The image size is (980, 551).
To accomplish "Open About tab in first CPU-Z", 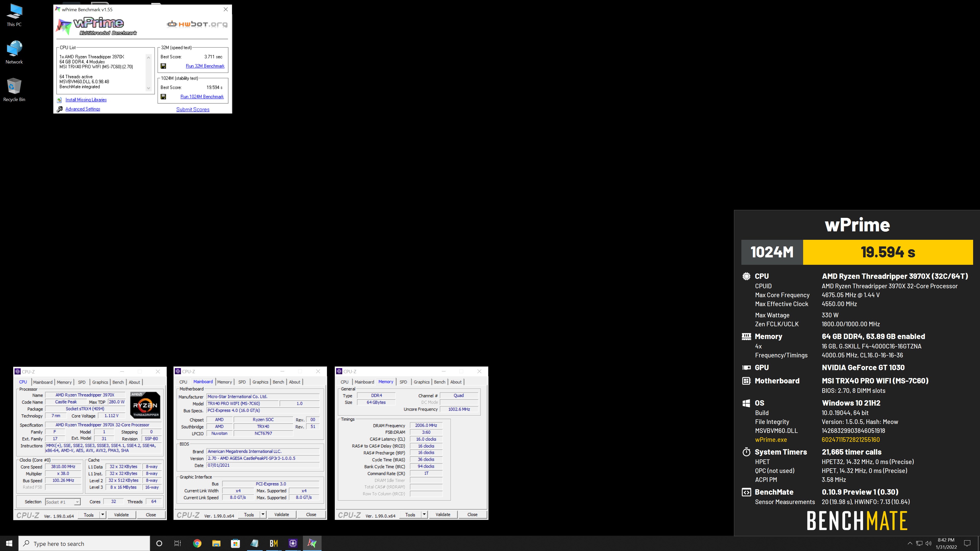I will click(134, 382).
